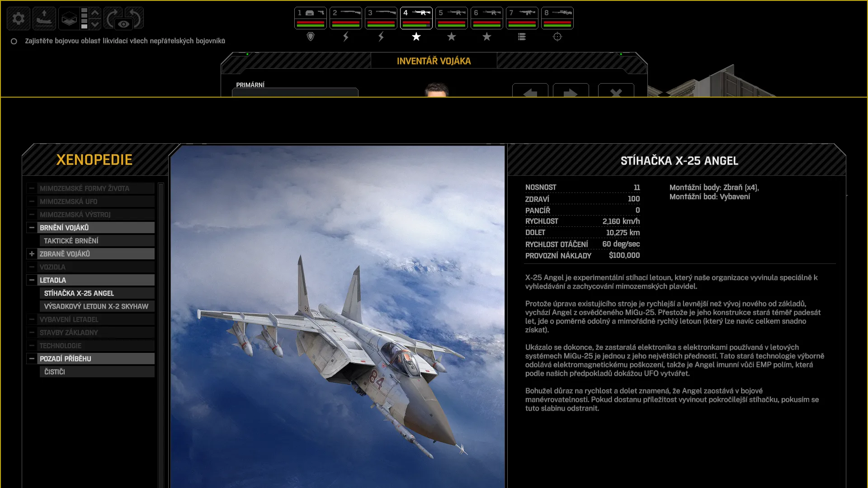Select soldier slot number 1
This screenshot has height=488, width=868.
(311, 18)
